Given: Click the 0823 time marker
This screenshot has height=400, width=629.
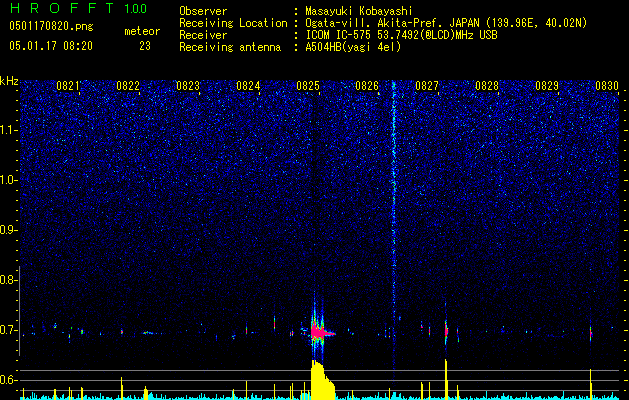Looking at the screenshot, I should (188, 86).
